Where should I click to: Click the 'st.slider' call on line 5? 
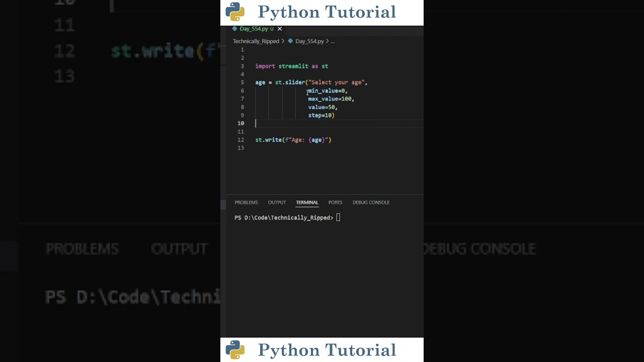coord(290,82)
